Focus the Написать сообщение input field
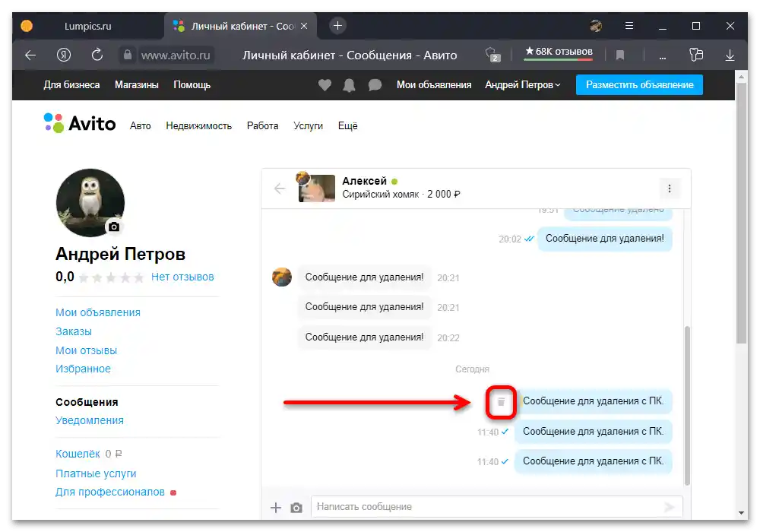Image resolution: width=760 pixels, height=532 pixels. tap(497, 507)
